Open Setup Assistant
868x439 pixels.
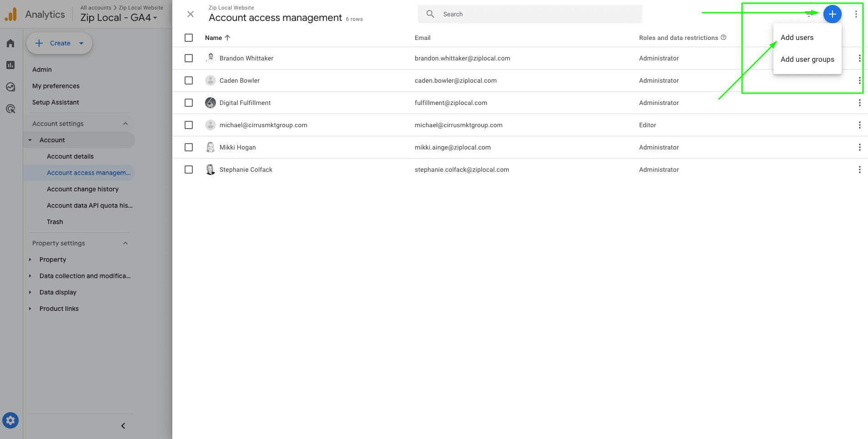point(55,102)
